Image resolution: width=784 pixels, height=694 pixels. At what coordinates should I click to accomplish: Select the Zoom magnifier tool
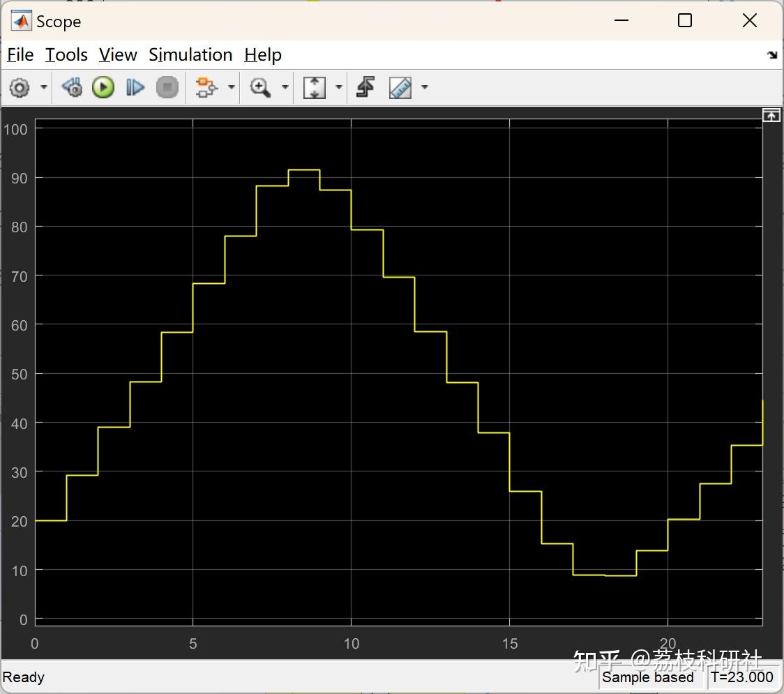(x=260, y=87)
